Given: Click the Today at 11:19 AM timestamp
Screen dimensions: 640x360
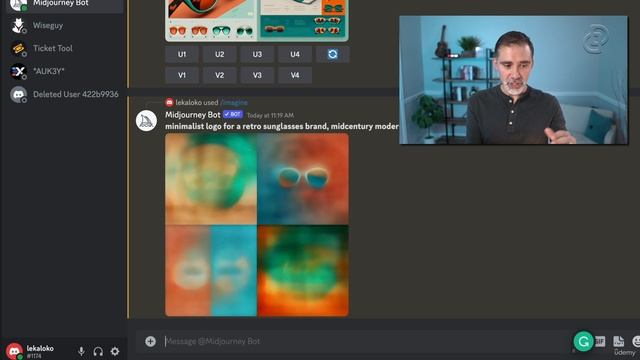Looking at the screenshot, I should click(x=270, y=116).
